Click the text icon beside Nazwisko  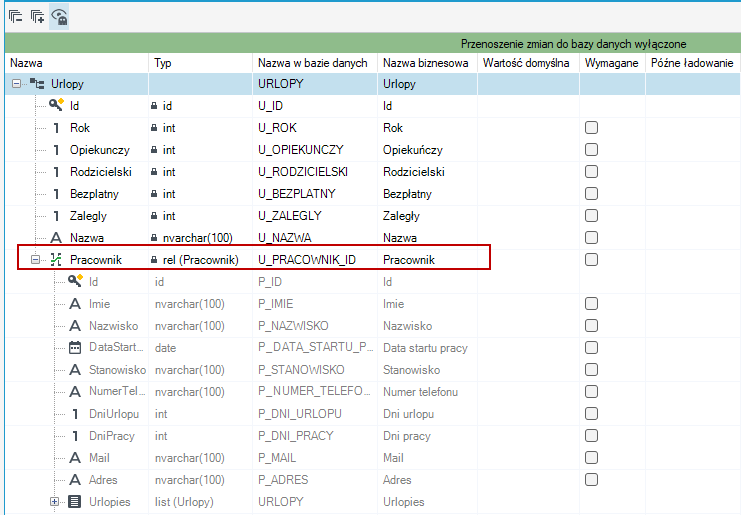tap(75, 326)
